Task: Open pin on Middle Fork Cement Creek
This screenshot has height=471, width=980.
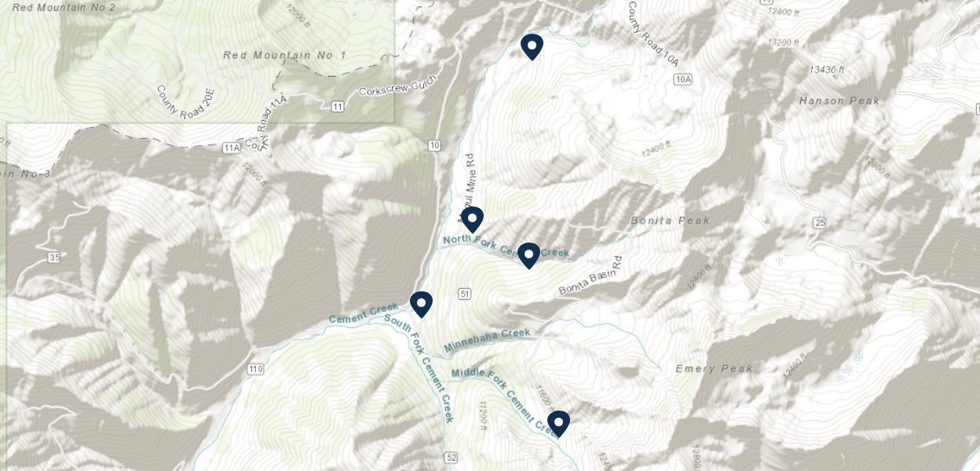Action: 558,423
